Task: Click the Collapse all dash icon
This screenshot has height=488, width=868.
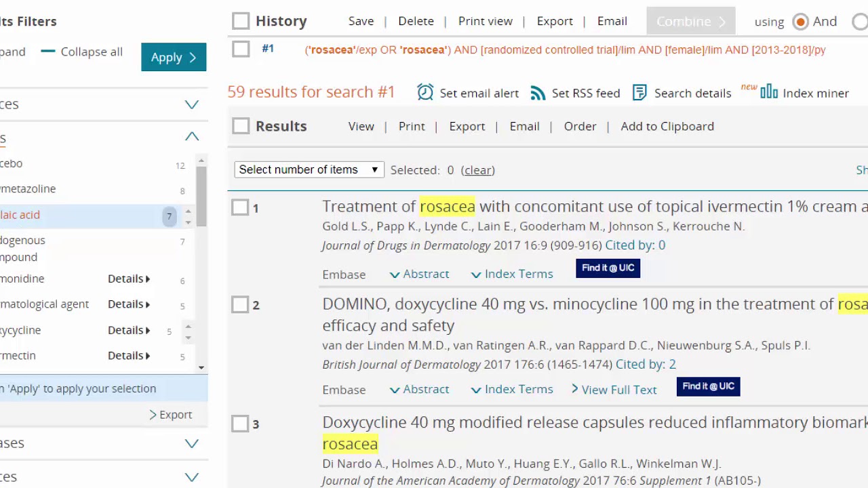Action: pos(47,52)
